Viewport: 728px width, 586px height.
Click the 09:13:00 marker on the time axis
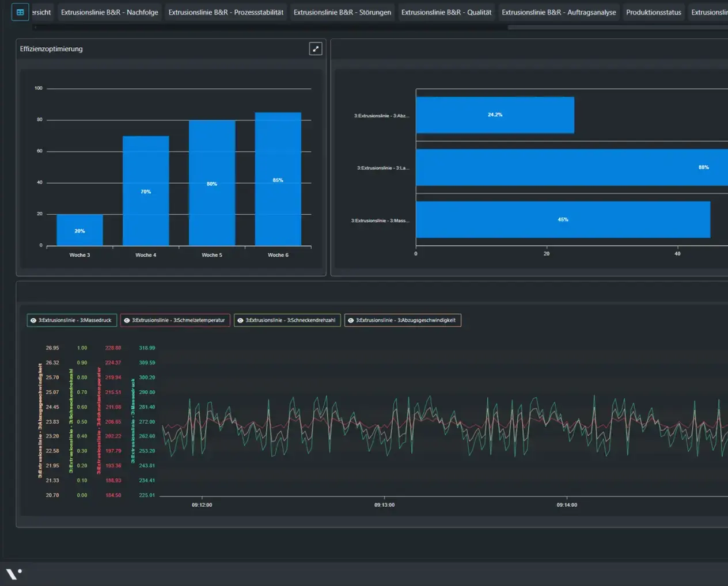[384, 505]
